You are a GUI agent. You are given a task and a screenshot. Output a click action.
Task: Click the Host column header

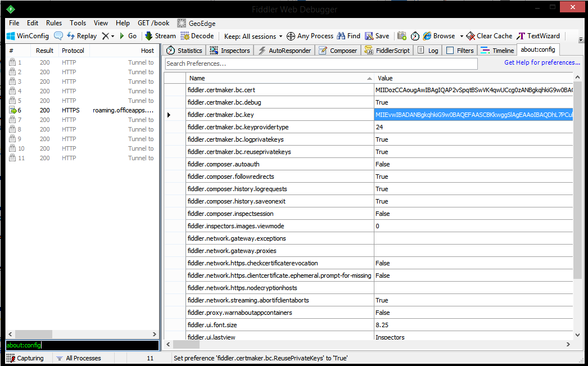123,50
